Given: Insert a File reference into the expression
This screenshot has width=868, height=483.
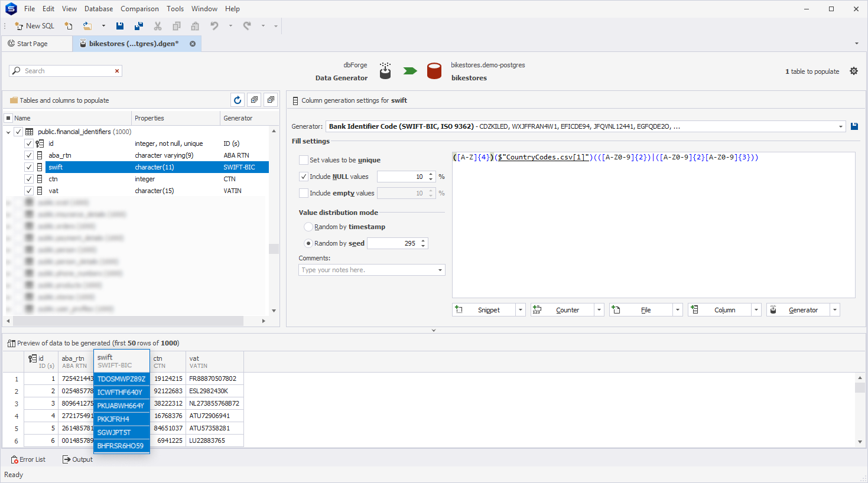Looking at the screenshot, I should (641, 310).
